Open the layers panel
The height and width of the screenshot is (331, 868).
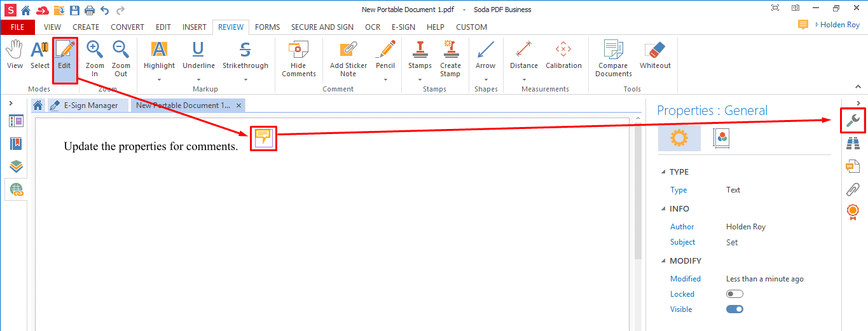pos(16,166)
